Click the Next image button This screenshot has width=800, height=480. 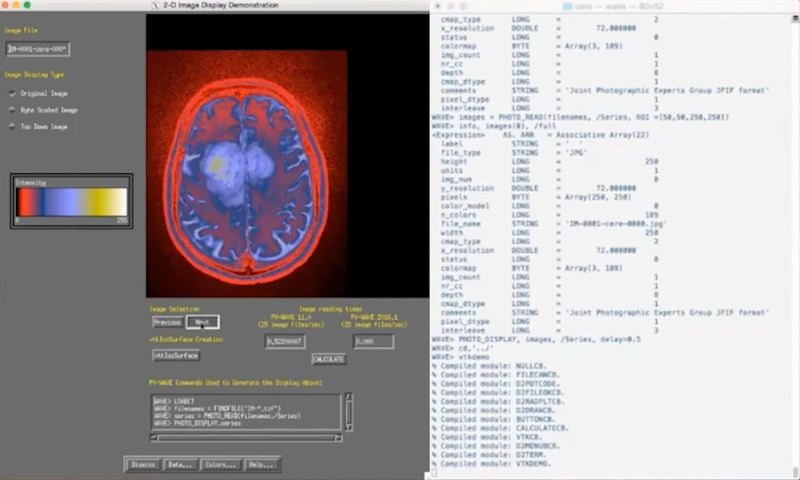[x=203, y=322]
